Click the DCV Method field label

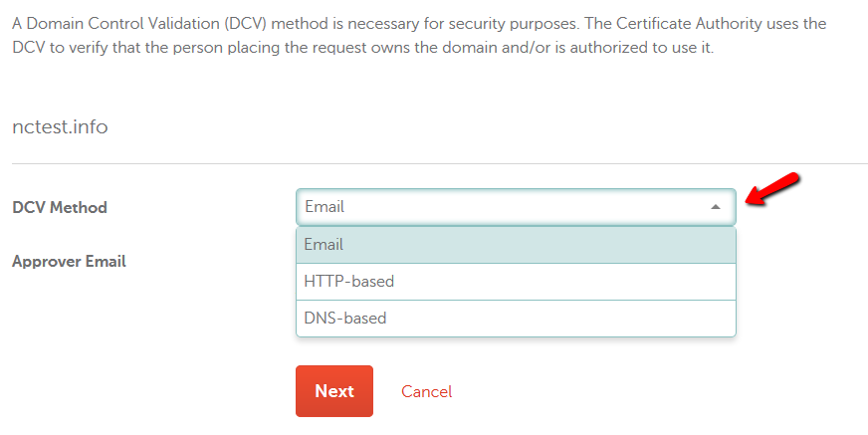coord(60,207)
